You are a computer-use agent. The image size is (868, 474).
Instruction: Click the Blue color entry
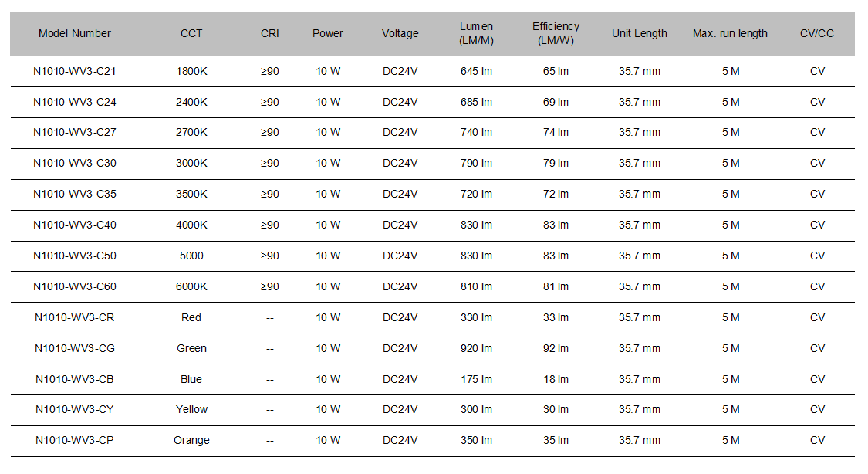pyautogui.click(x=191, y=379)
